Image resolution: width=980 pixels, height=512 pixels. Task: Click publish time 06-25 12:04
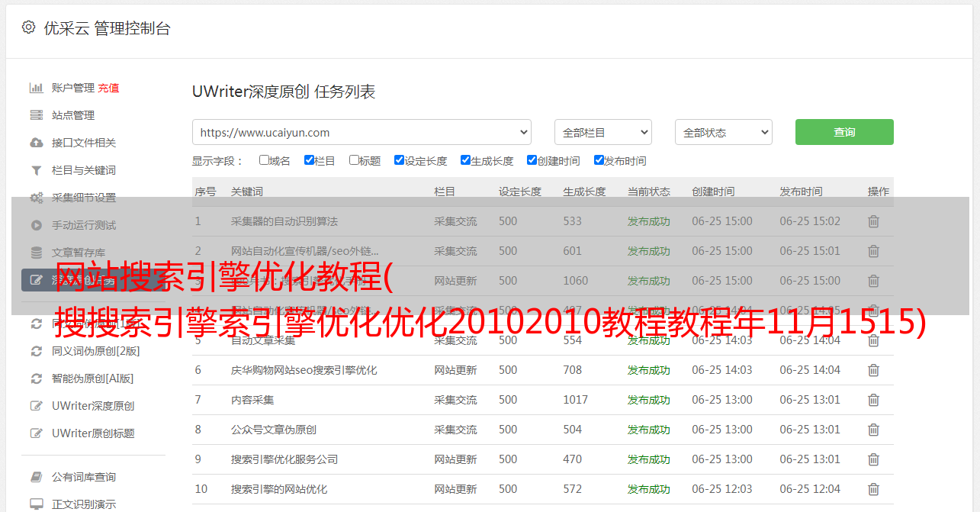(x=810, y=489)
